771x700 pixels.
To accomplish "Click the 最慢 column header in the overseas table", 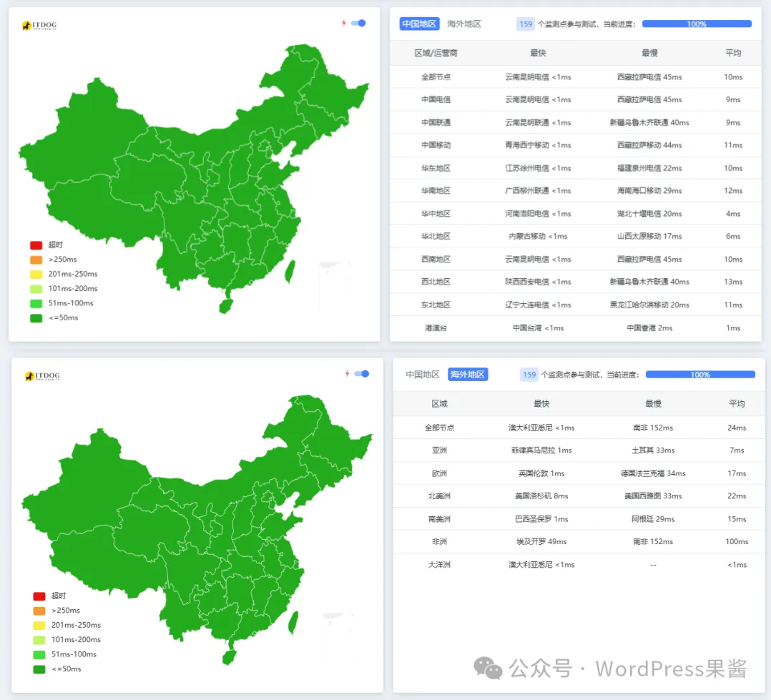I will [653, 403].
